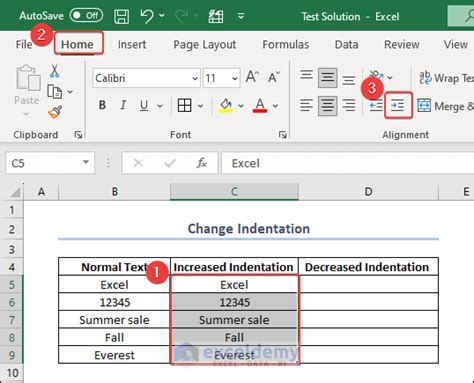Toggle Underline formatting
474x383 pixels.
(144, 105)
